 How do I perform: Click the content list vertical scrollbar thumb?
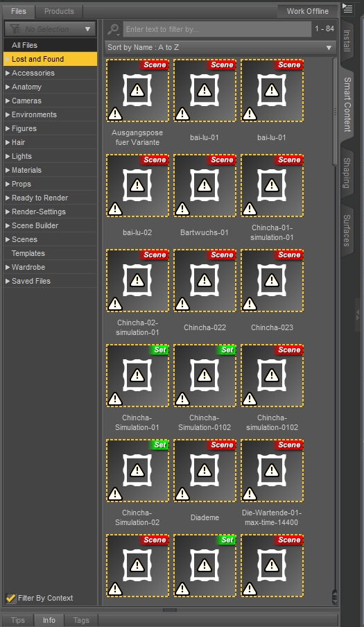pos(335,112)
